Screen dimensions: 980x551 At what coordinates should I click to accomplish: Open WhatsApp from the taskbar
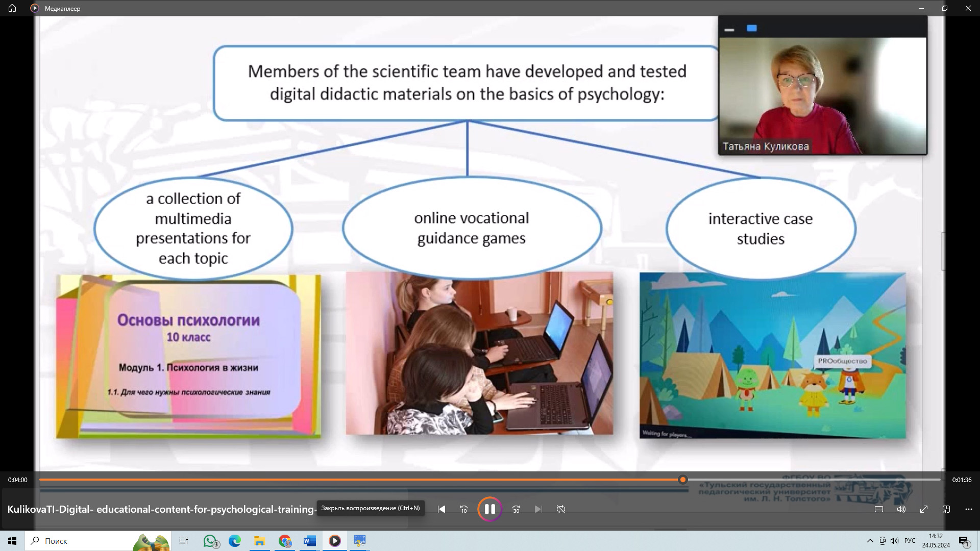210,541
